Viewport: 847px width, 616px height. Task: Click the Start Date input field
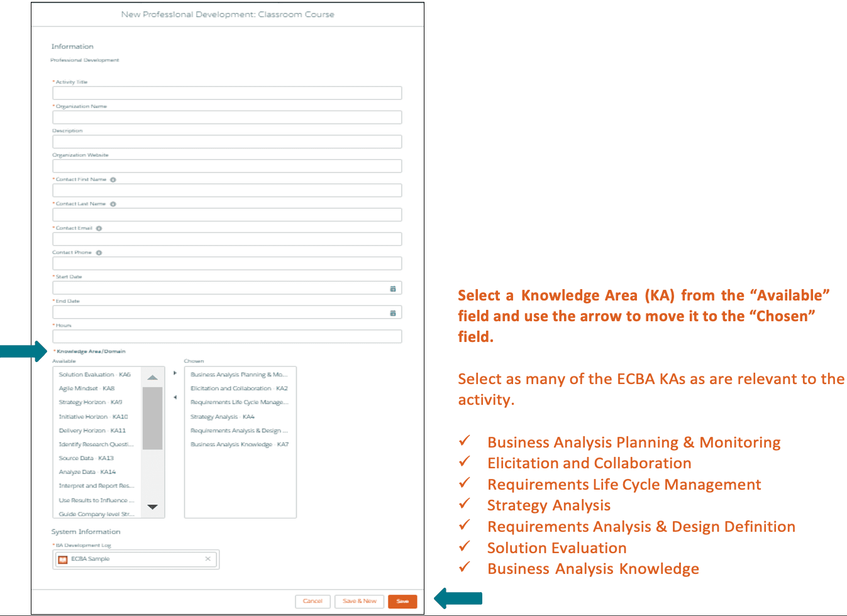coord(227,288)
